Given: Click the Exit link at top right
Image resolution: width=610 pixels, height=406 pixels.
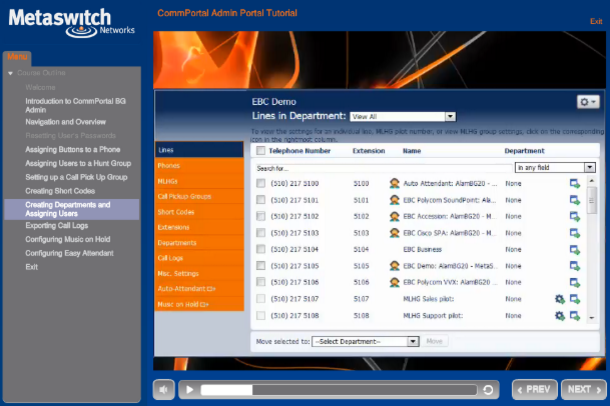Looking at the screenshot, I should pos(596,21).
